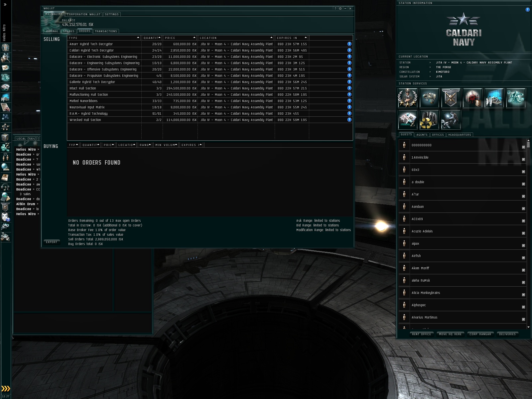Click the Jita solar system name
The image size is (532, 399).
click(x=439, y=76)
